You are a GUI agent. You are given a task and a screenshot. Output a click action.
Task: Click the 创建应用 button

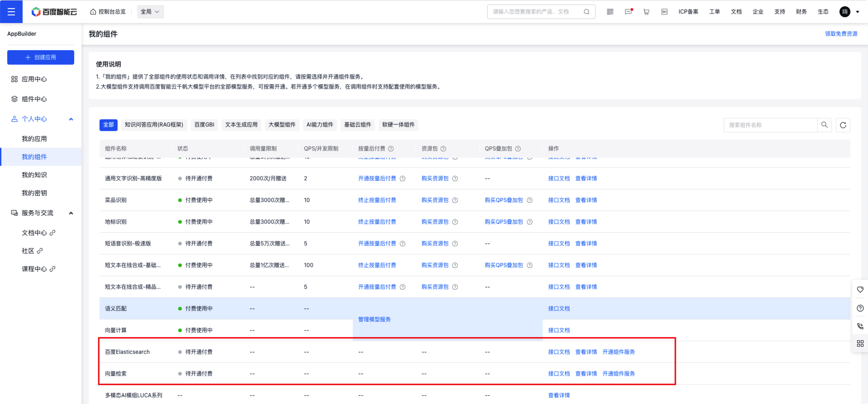coord(41,57)
